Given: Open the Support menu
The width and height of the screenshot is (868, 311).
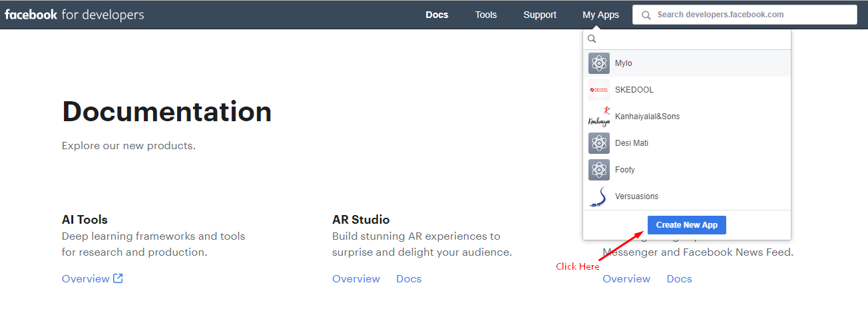Looking at the screenshot, I should (540, 15).
